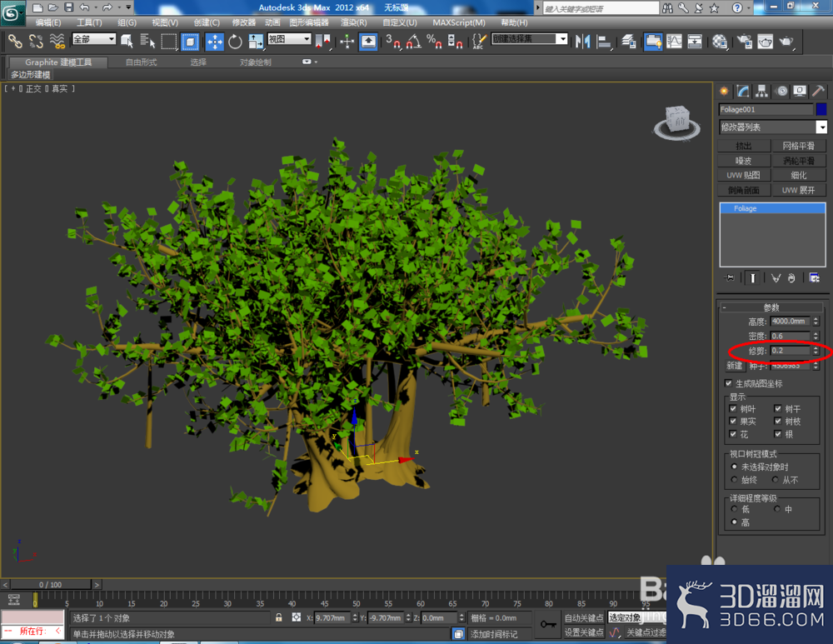
Task: Toggle the Selection Lock padlock icon
Action: 278,617
